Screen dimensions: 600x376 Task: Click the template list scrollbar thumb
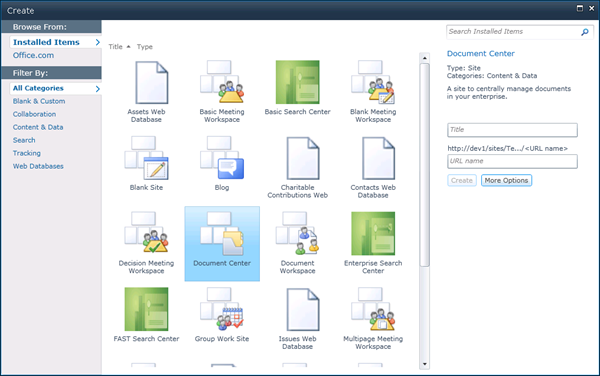[x=424, y=165]
